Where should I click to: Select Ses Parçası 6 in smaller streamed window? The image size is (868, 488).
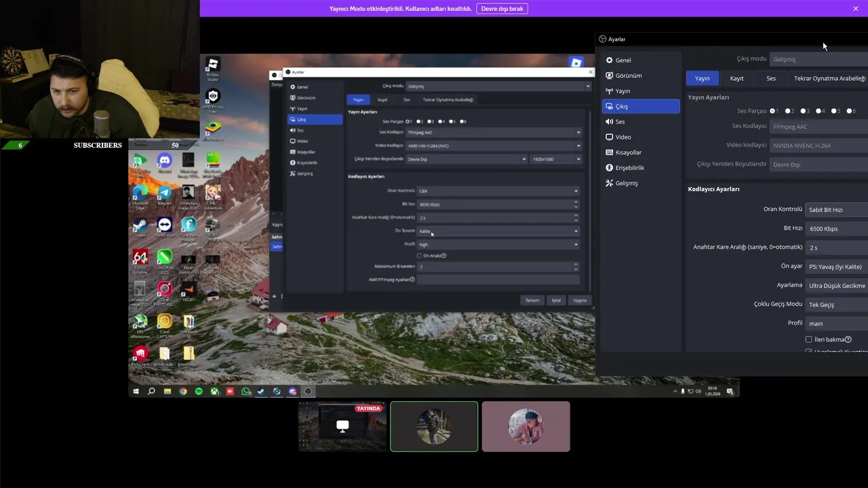tap(462, 121)
